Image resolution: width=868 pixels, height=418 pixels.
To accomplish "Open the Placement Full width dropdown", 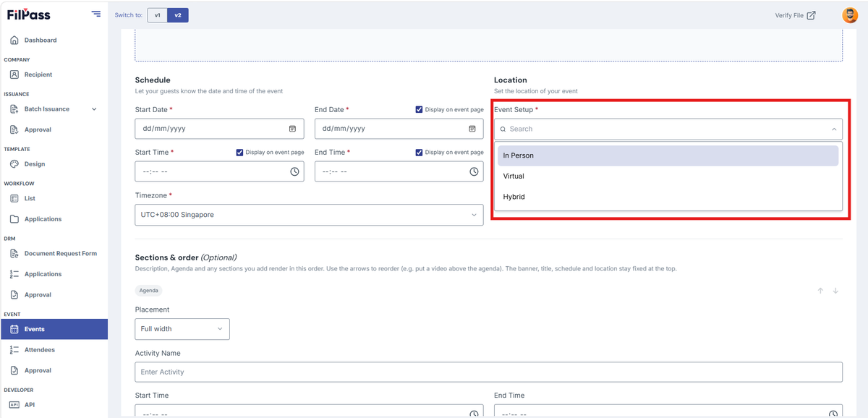I will (x=182, y=329).
